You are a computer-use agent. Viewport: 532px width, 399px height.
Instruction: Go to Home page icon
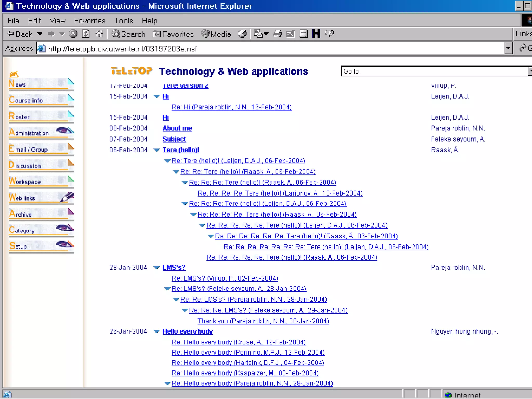coord(99,34)
